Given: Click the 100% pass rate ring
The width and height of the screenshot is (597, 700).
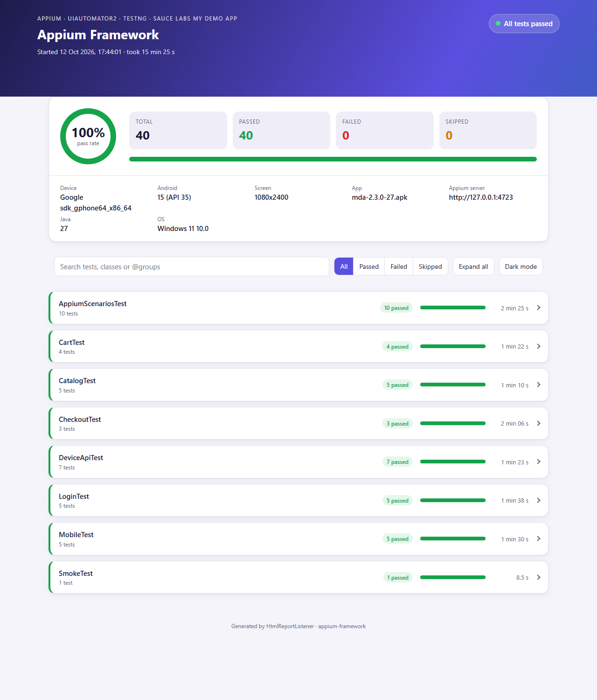Looking at the screenshot, I should point(88,136).
